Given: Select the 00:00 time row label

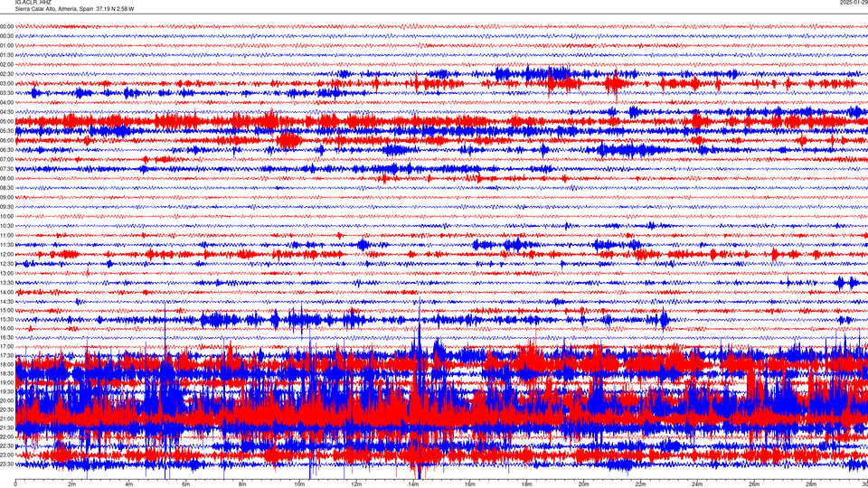Looking at the screenshot, I should (6, 26).
